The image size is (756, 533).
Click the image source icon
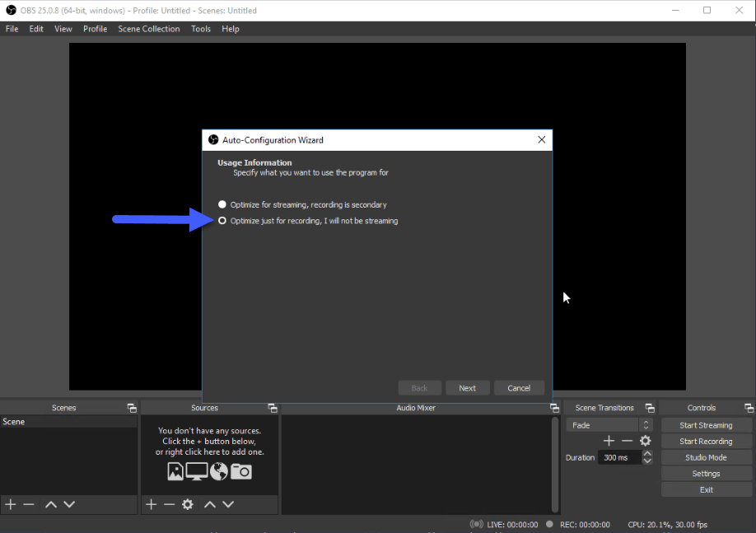pyautogui.click(x=175, y=471)
